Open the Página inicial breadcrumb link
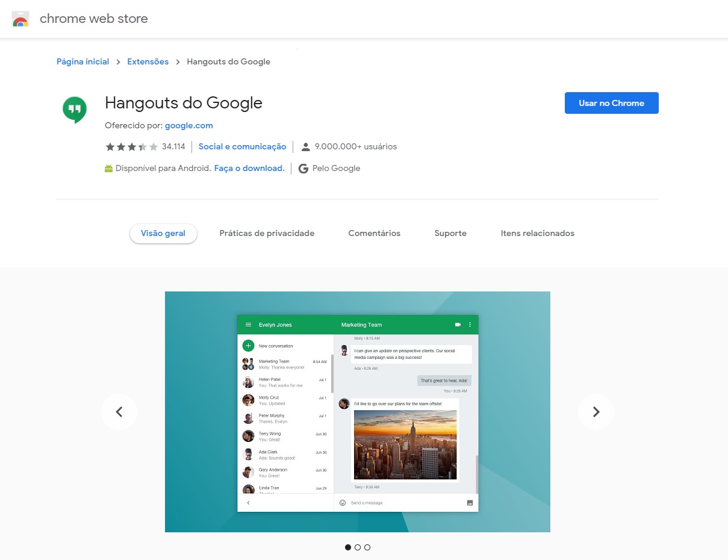 (83, 61)
